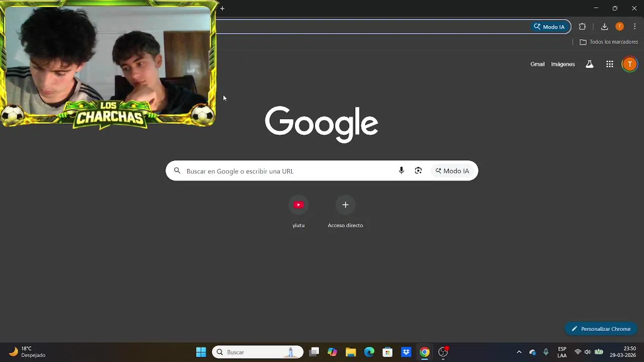Open the volume speaker tray icon

point(587,352)
